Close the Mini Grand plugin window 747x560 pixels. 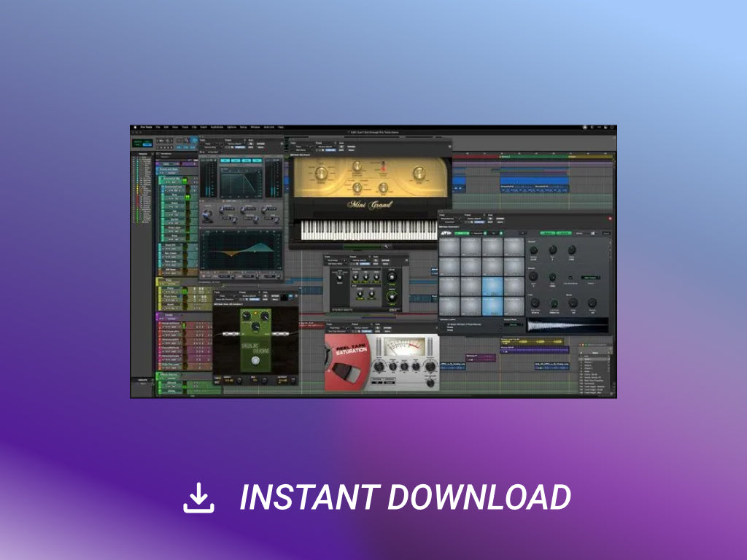449,147
